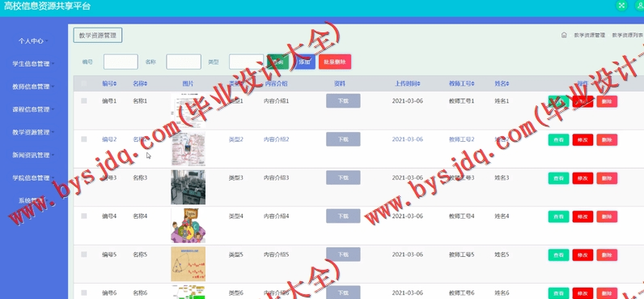Download the resource file for 编号2

point(343,139)
